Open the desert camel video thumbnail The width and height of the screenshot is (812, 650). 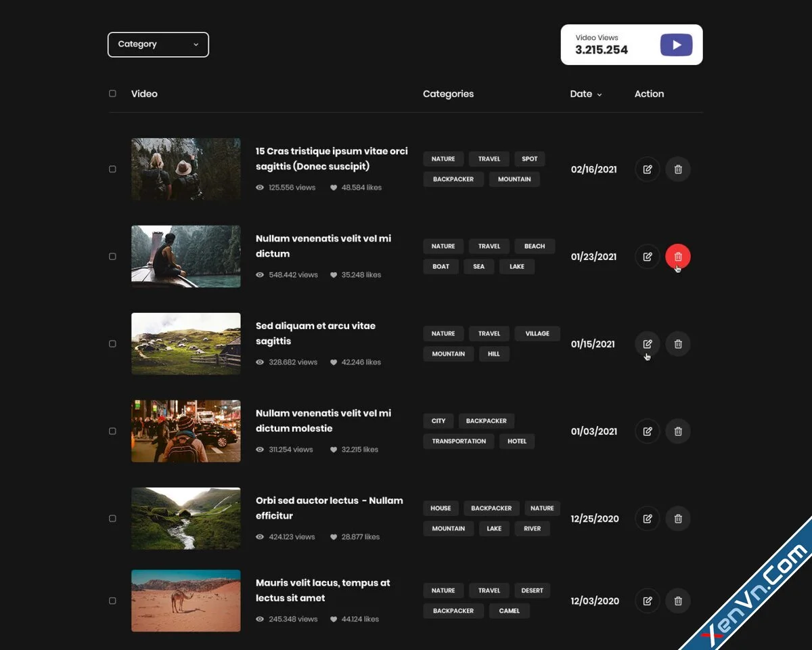[x=185, y=601]
